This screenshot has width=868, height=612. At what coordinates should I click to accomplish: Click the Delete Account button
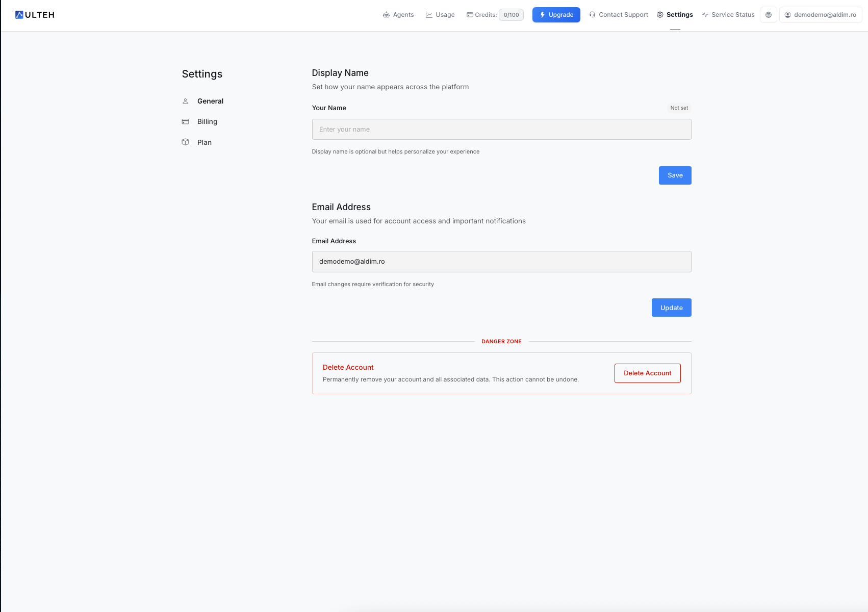tap(647, 373)
